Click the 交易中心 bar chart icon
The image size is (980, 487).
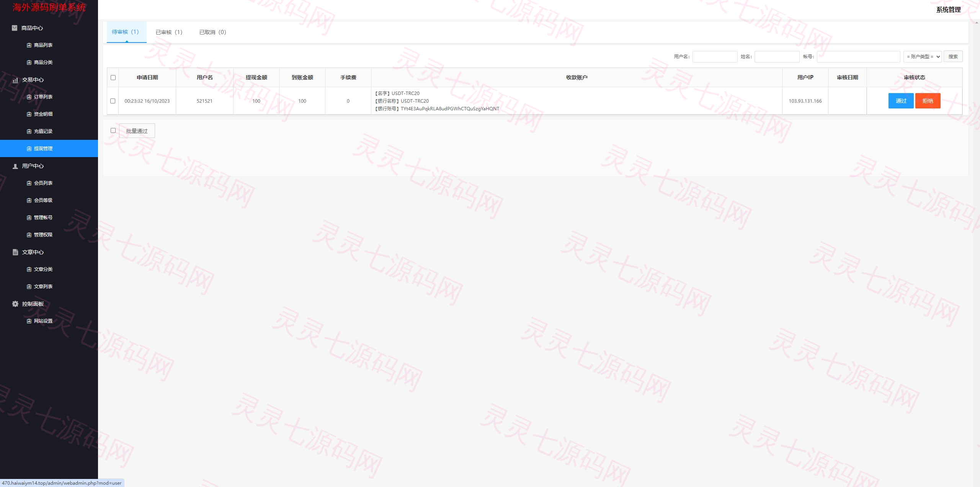15,80
